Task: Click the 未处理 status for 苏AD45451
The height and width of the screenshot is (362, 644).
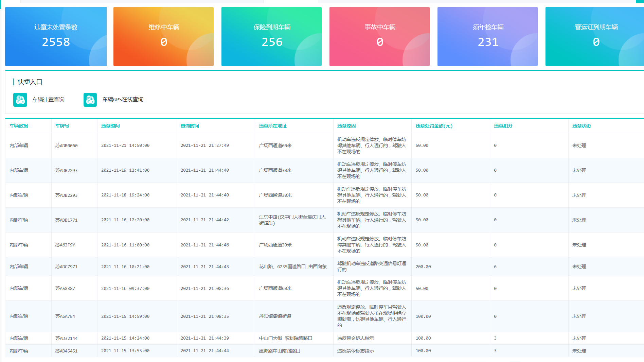Action: tap(579, 351)
